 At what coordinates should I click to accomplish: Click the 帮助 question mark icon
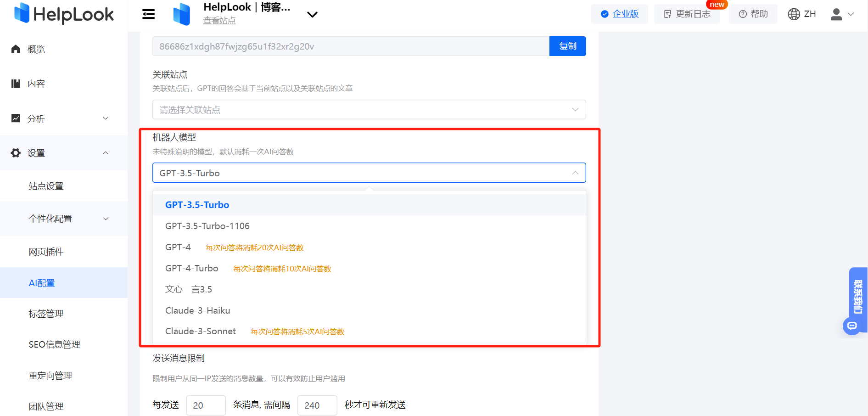tap(743, 14)
